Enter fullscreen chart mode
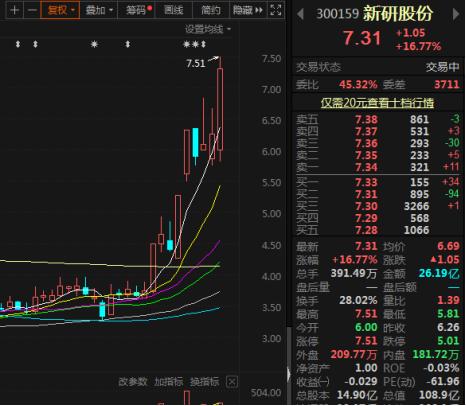This screenshot has width=466, height=406. click(276, 10)
